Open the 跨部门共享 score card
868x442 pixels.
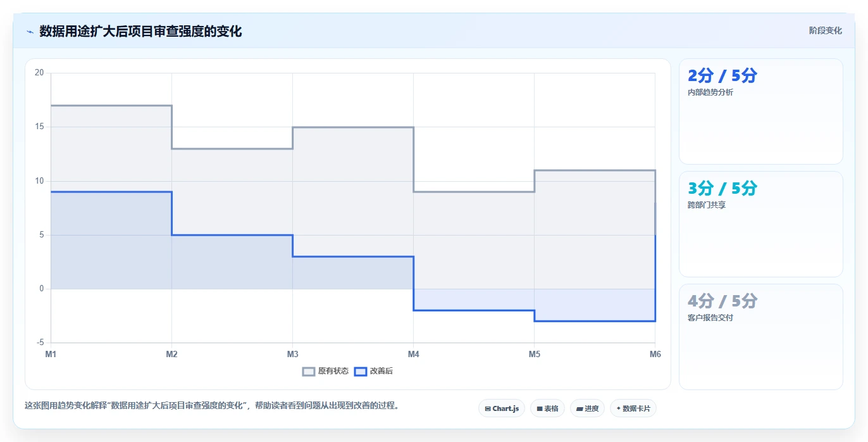point(760,224)
